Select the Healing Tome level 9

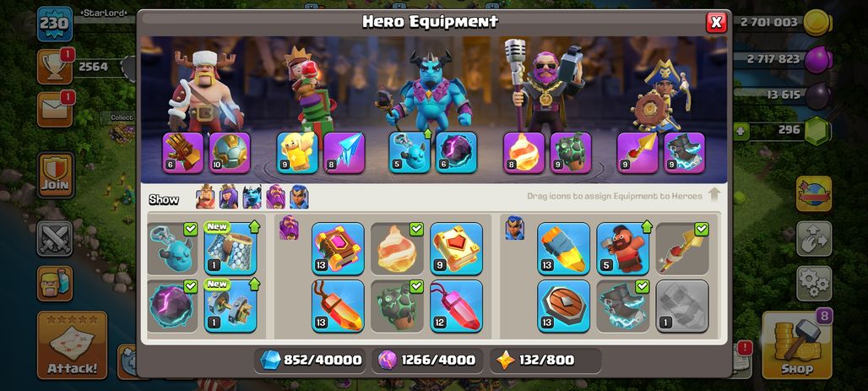coord(456,248)
